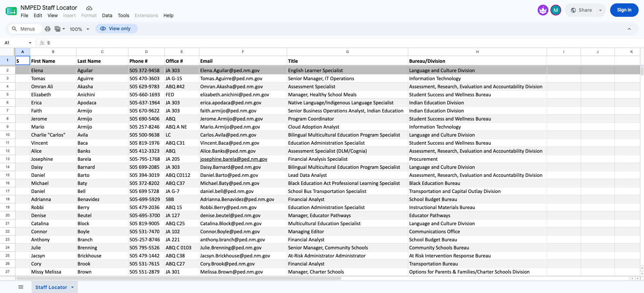Click cell 'Communications Office'

[477, 232]
